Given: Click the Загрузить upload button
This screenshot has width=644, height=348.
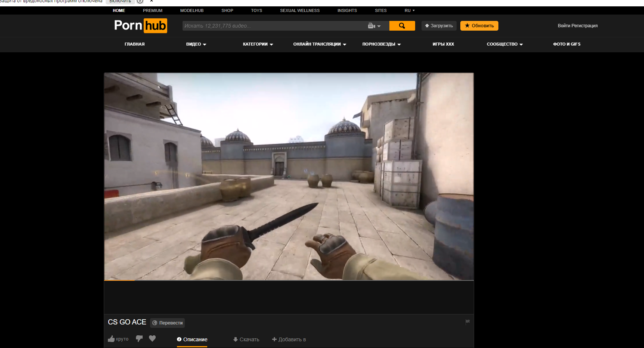Looking at the screenshot, I should coord(439,26).
